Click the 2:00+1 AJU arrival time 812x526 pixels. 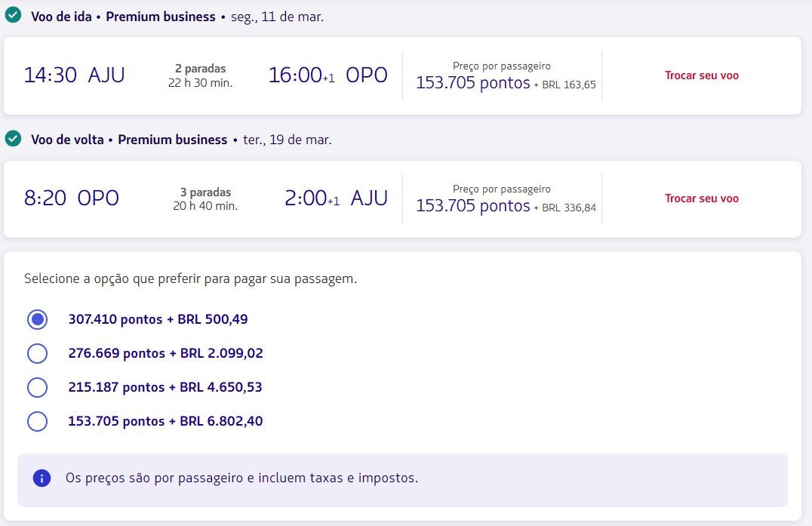pos(336,198)
